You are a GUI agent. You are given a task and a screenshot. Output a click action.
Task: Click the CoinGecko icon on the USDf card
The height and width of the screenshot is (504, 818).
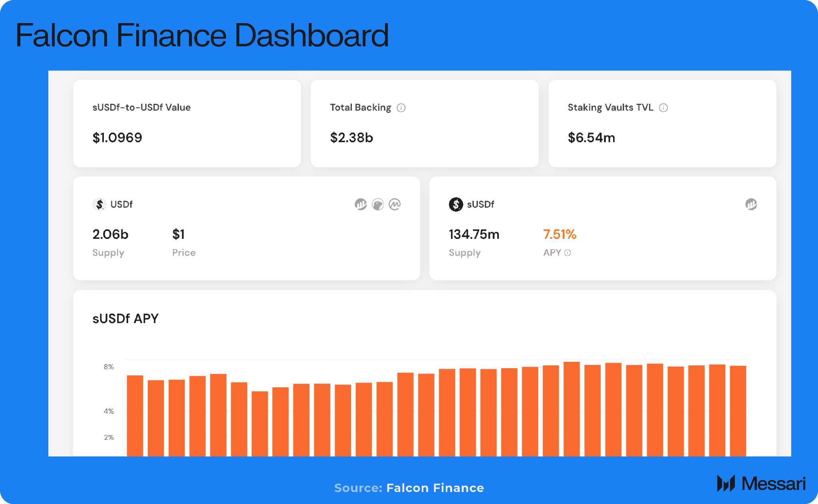(x=378, y=204)
